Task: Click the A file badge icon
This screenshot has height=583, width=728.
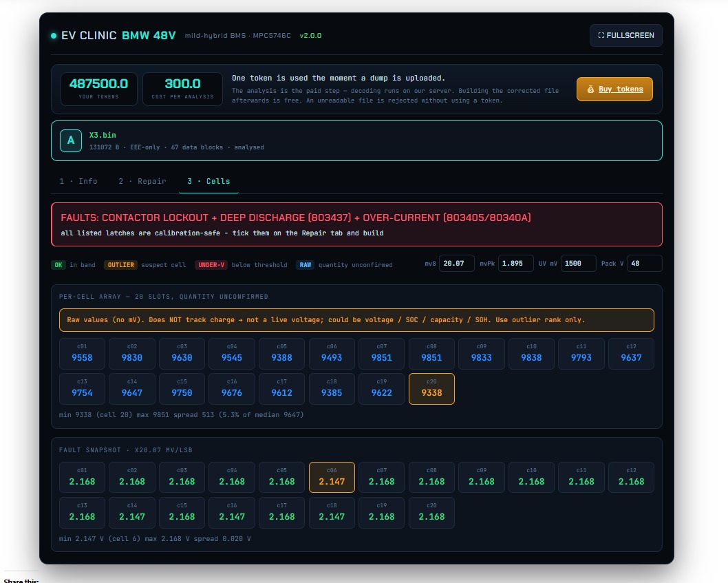Action: point(71,140)
